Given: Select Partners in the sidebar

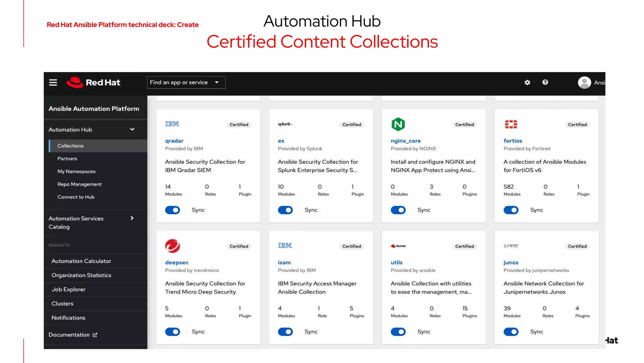Looking at the screenshot, I should click(x=67, y=159).
